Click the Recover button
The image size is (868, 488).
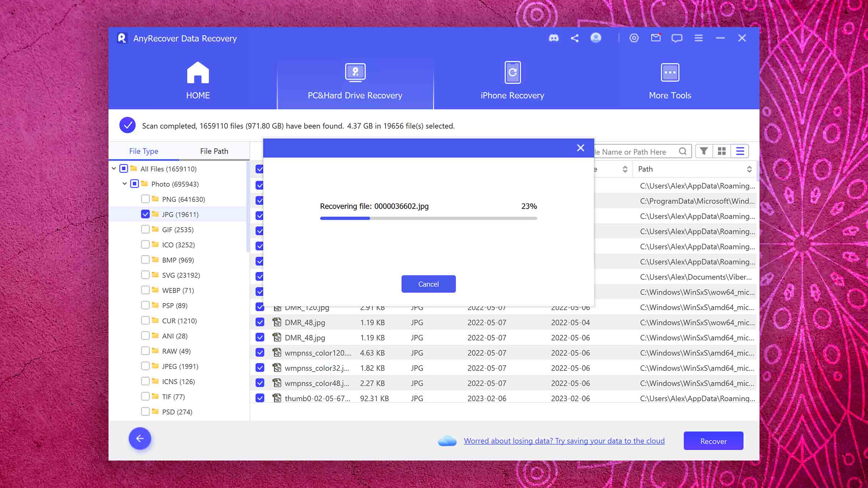[x=714, y=441]
